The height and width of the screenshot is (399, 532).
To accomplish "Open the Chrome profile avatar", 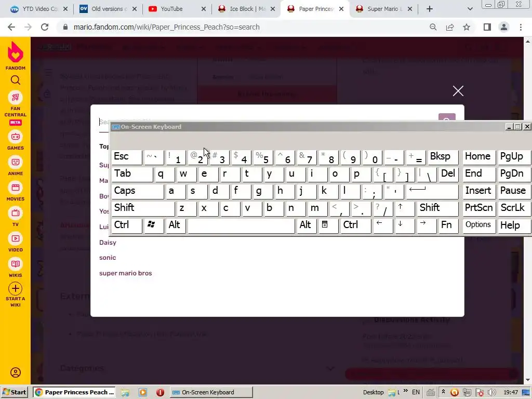I will (x=504, y=27).
